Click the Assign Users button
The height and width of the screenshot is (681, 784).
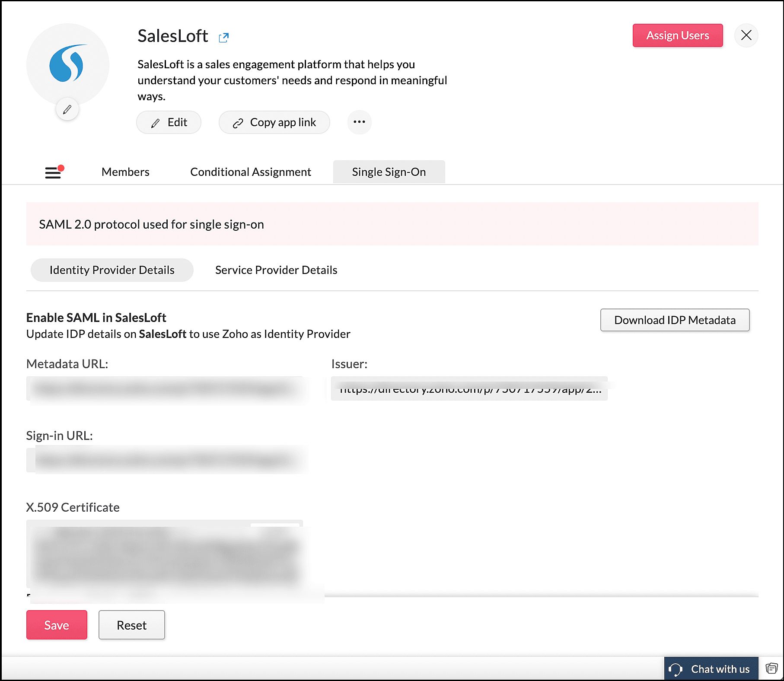coord(678,35)
